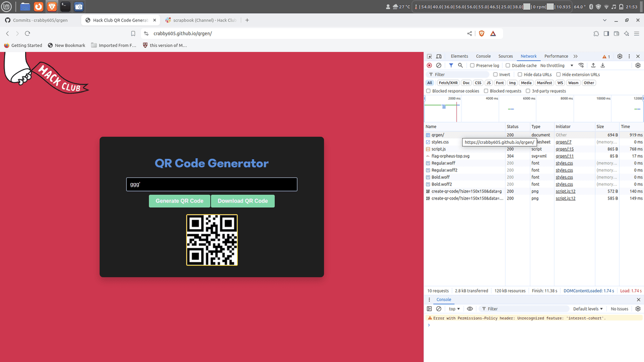Click the Download QR Code button

coord(243,201)
